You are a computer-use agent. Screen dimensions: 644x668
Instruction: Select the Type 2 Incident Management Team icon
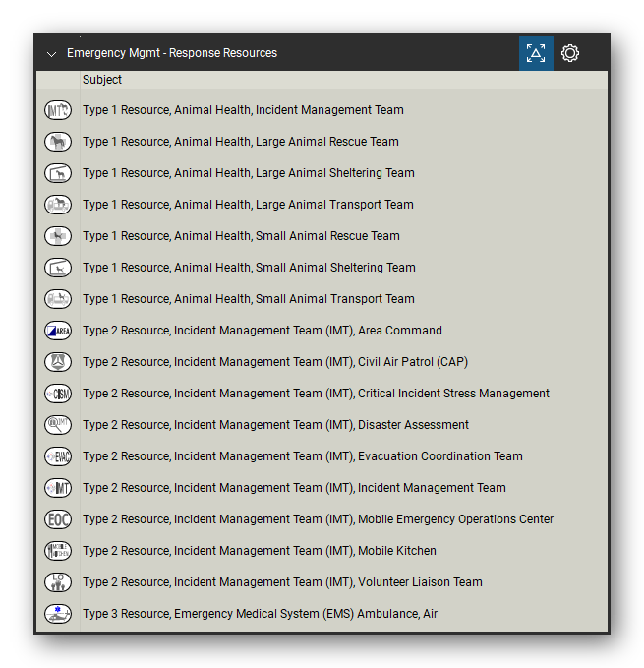click(x=58, y=488)
